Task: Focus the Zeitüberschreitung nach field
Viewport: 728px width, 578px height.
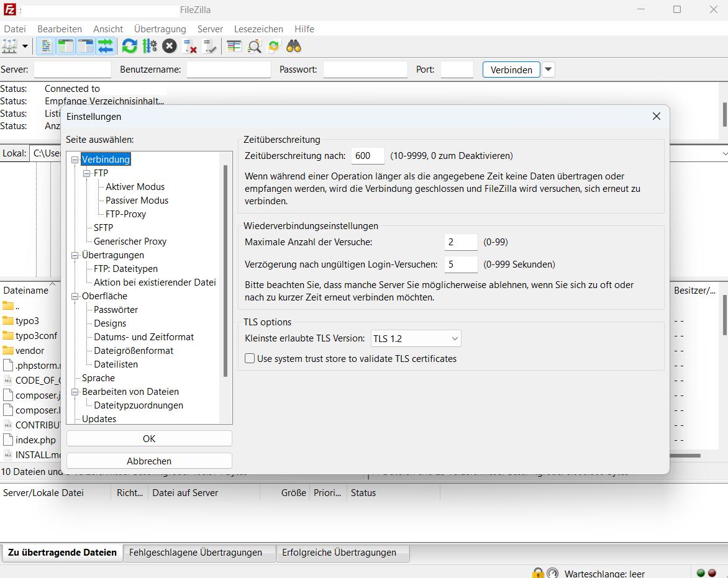Action: tap(368, 156)
